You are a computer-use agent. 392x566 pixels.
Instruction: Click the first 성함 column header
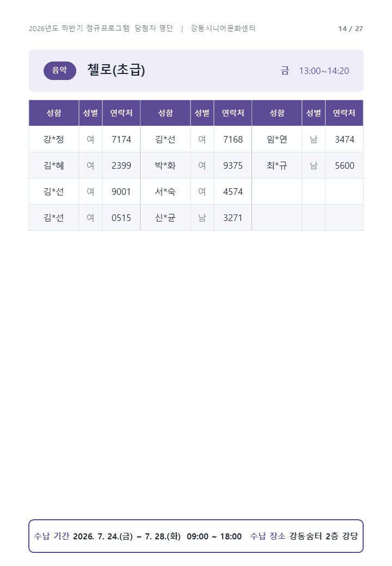pos(54,113)
